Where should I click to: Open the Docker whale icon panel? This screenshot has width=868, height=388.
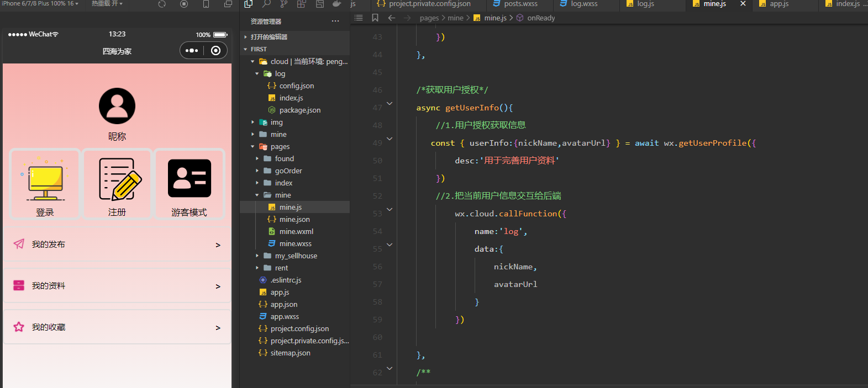click(336, 4)
